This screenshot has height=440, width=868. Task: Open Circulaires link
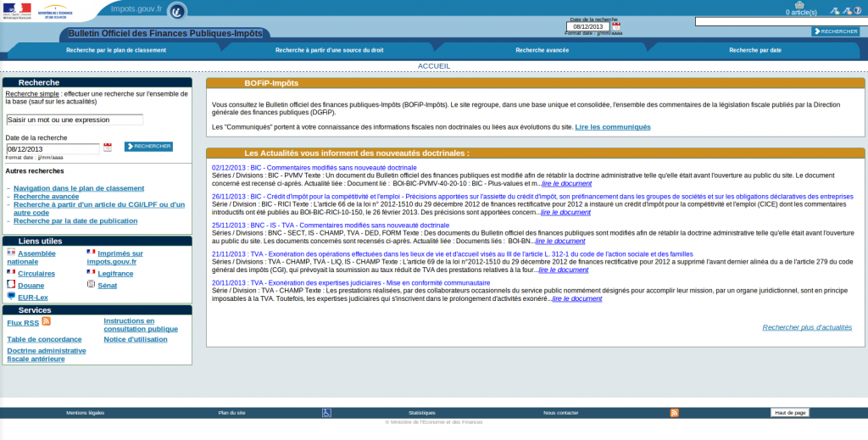pos(36,274)
